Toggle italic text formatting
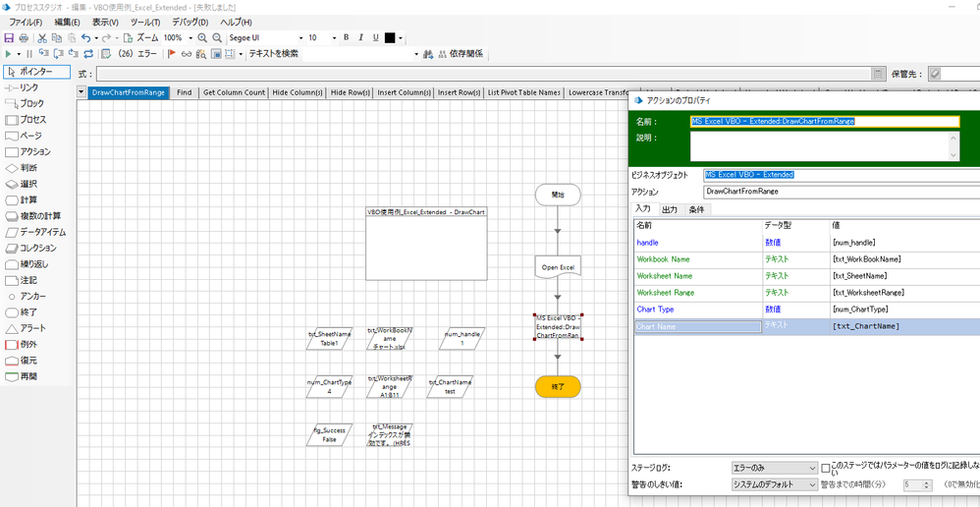 click(x=360, y=37)
